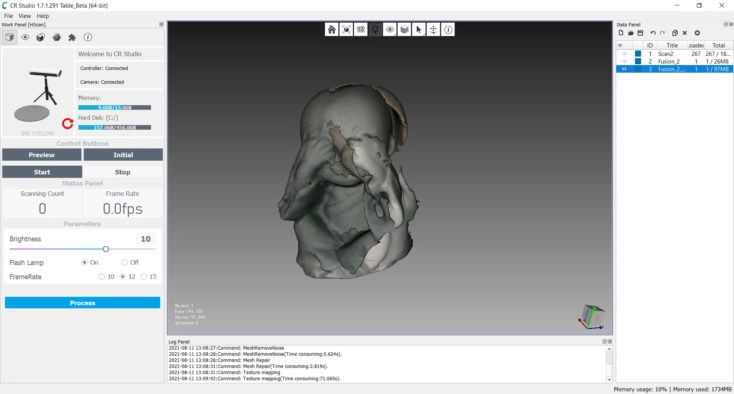Click the Work Panel float button
The image size is (734, 394).
click(x=161, y=24)
